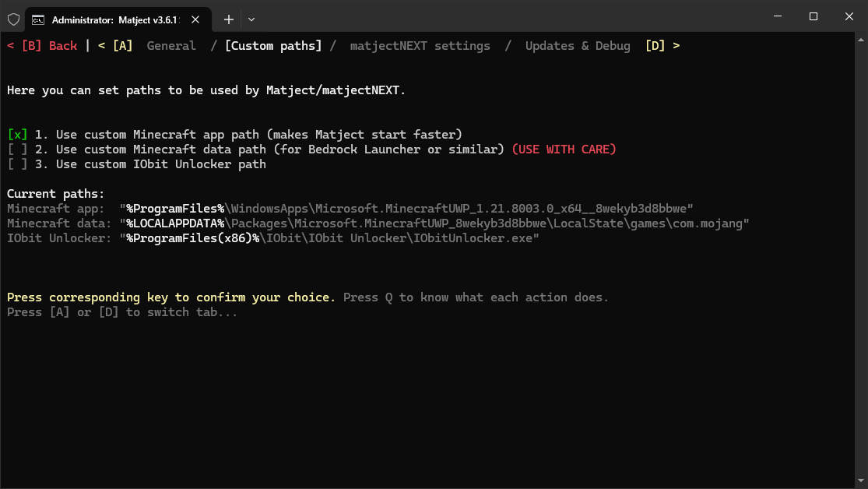Toggle checkbox for custom IObit Unlocker path
The width and height of the screenshot is (868, 489).
click(17, 164)
